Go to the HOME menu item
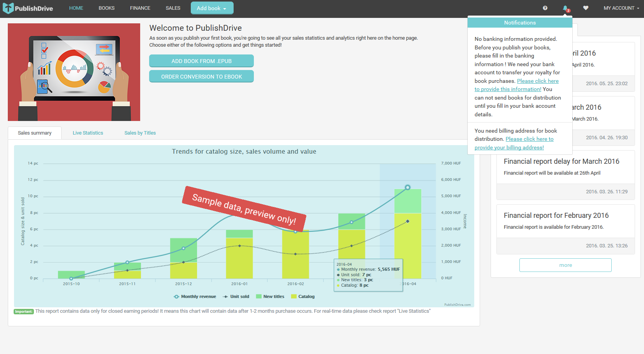The image size is (644, 354). point(76,8)
